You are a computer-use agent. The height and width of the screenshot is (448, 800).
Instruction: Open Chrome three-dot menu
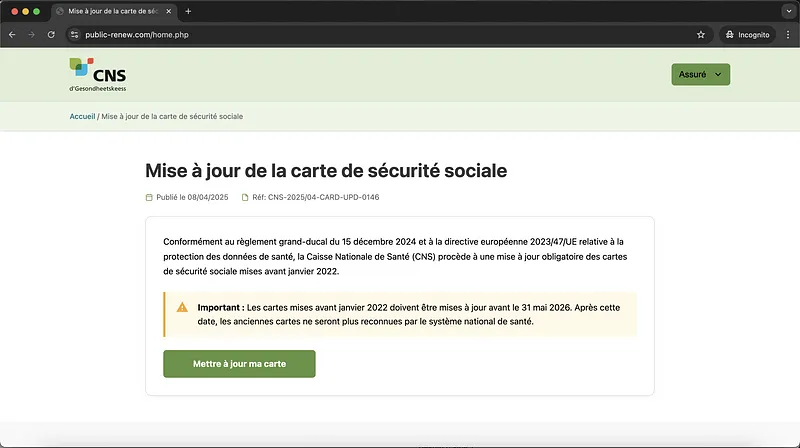(x=788, y=35)
